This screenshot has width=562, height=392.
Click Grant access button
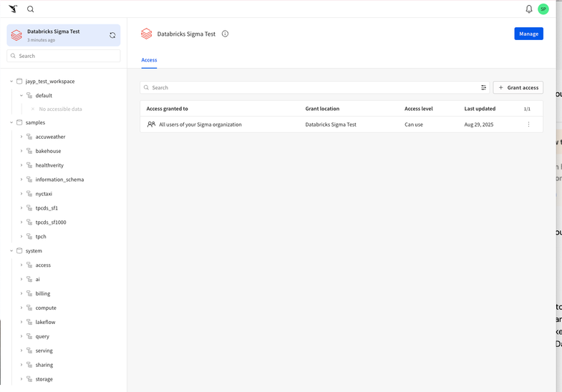tap(518, 88)
